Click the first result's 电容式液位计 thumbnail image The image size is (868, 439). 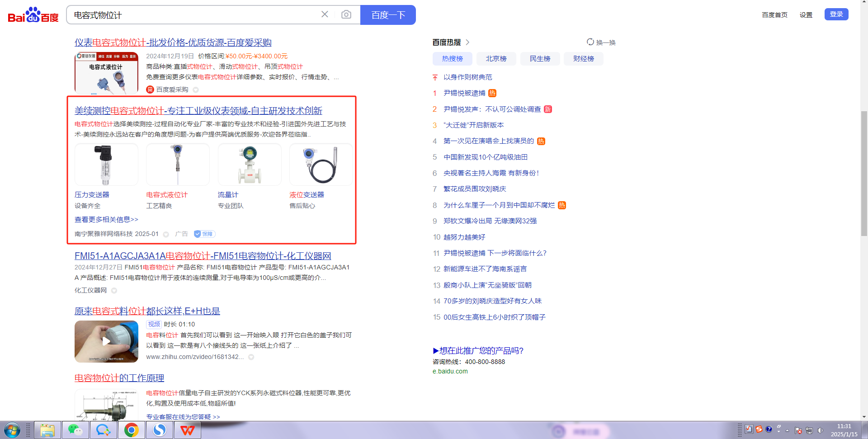[106, 73]
